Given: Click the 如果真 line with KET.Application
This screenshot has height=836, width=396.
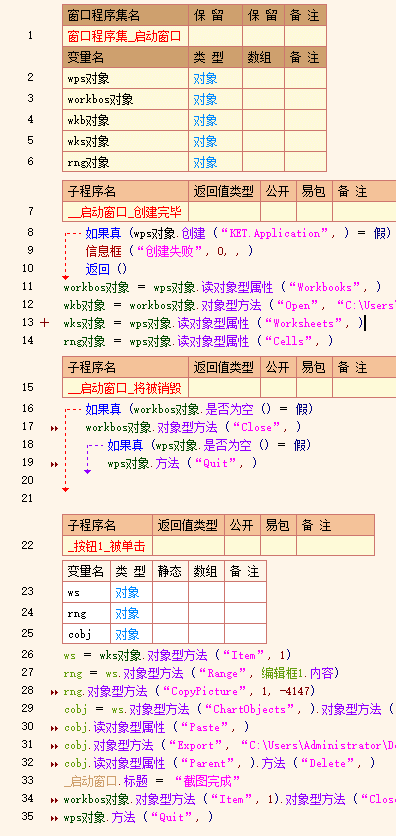Looking at the screenshot, I should pyautogui.click(x=239, y=233).
